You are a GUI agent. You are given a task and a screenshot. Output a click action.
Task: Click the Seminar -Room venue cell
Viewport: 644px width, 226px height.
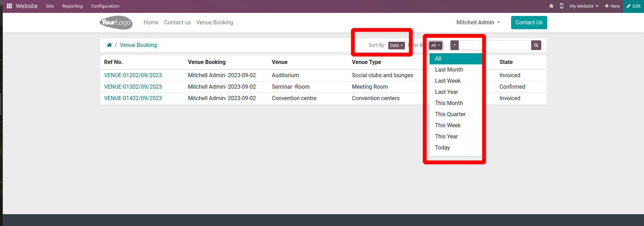291,87
